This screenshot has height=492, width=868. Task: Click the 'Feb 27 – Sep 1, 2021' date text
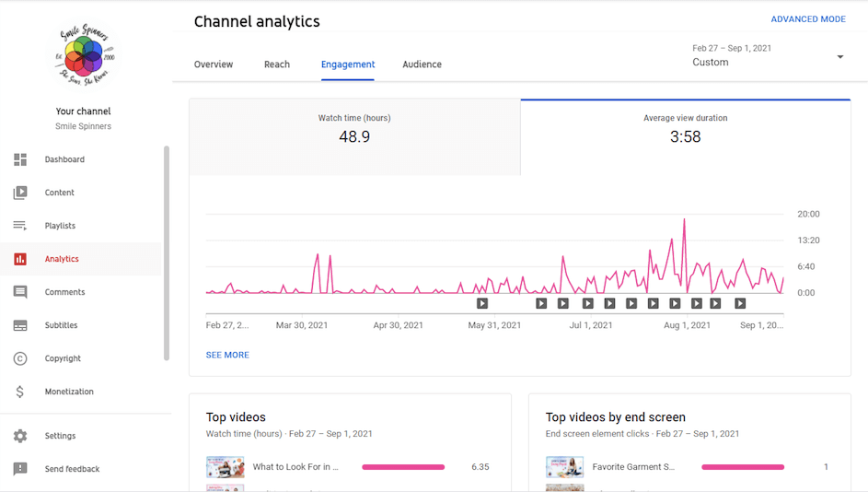click(732, 48)
